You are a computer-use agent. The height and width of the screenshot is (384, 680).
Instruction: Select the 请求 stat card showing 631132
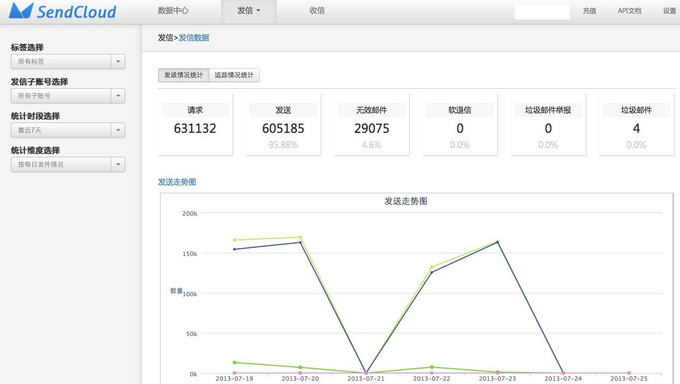click(195, 125)
